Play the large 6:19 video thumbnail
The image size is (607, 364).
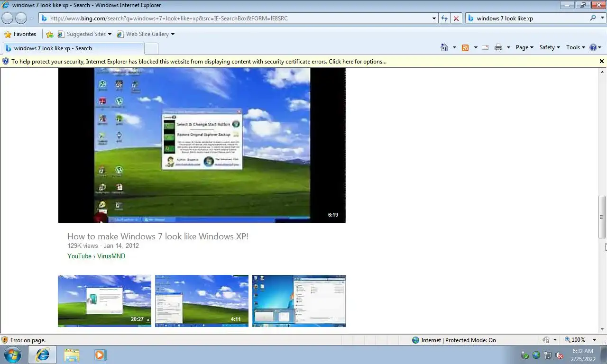pos(202,145)
